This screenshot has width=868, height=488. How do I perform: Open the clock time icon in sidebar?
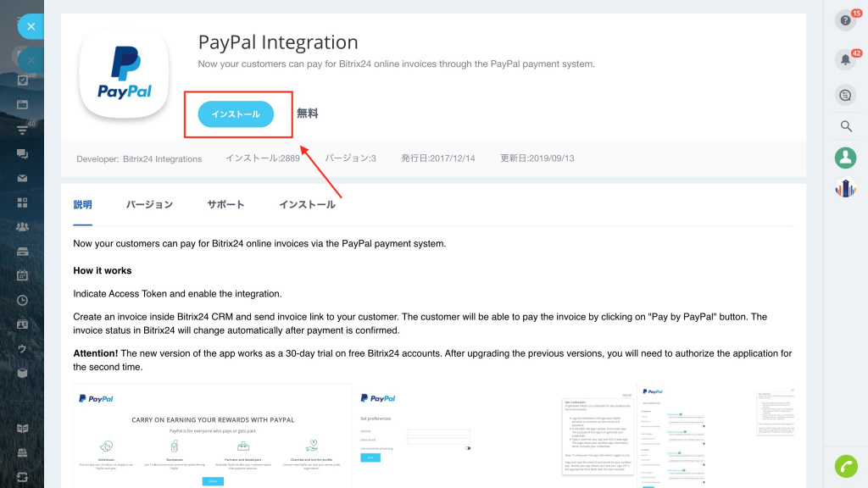tap(22, 300)
